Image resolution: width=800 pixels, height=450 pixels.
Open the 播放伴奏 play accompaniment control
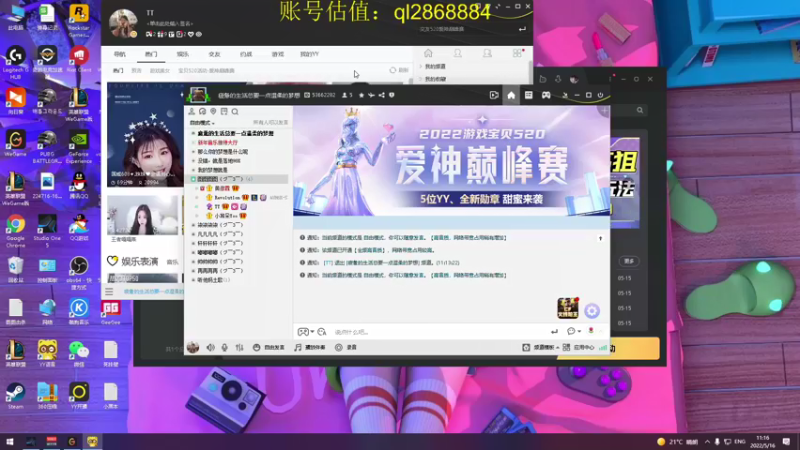click(310, 347)
